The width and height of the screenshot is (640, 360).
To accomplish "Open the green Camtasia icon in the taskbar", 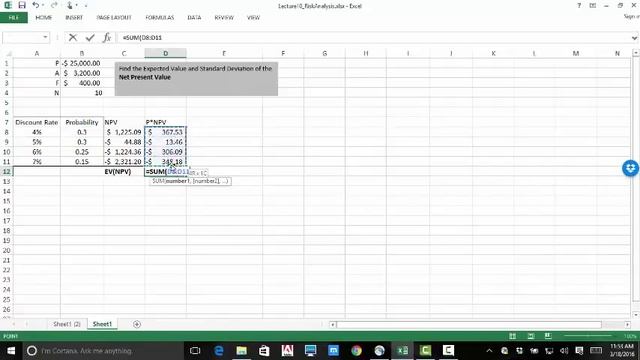I will click(425, 351).
